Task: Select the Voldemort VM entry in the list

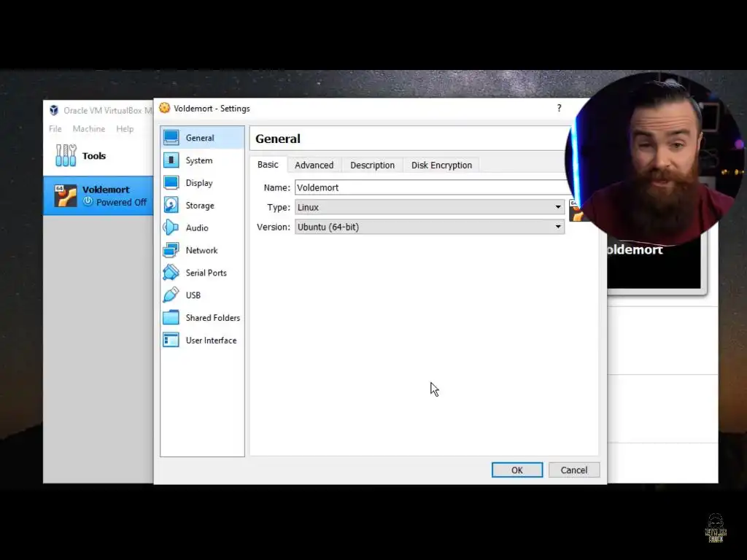Action: (98, 195)
